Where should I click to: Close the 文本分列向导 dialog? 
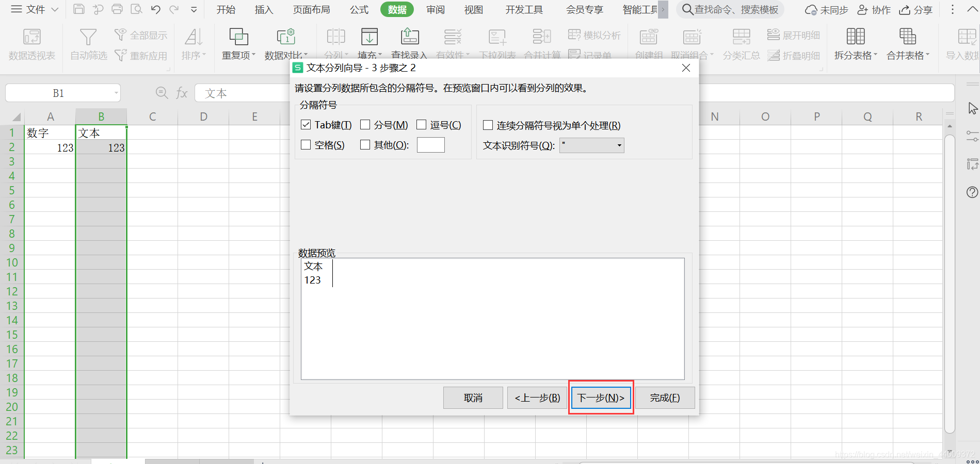(x=686, y=68)
